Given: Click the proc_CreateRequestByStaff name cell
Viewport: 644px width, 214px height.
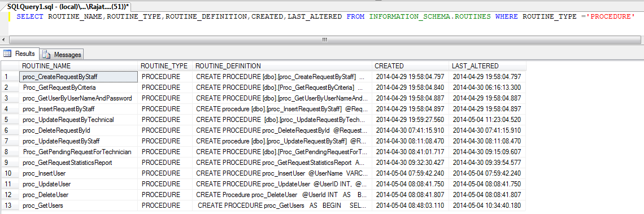Looking at the screenshot, I should coord(78,76).
